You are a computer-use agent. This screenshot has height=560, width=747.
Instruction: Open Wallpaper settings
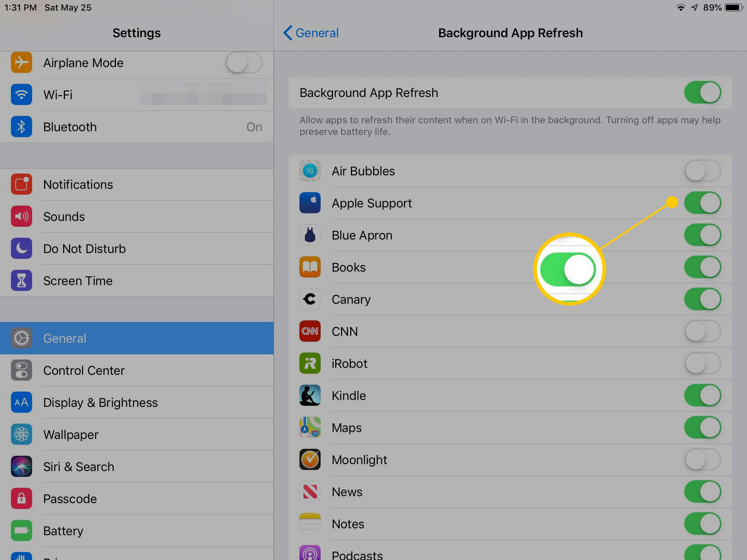[137, 434]
